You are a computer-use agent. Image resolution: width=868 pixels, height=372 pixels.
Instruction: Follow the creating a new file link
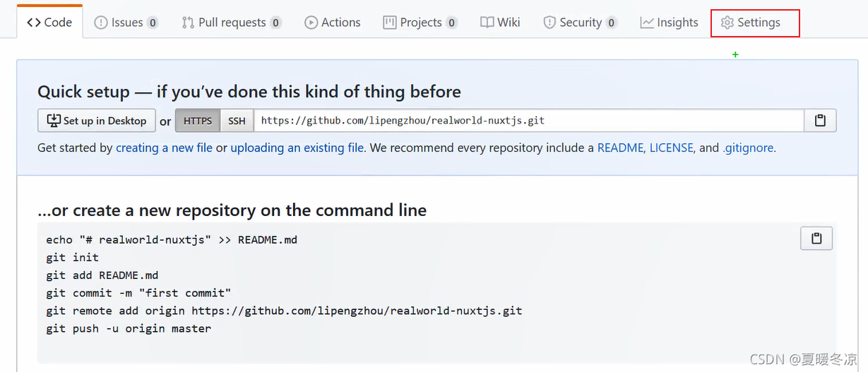(164, 148)
